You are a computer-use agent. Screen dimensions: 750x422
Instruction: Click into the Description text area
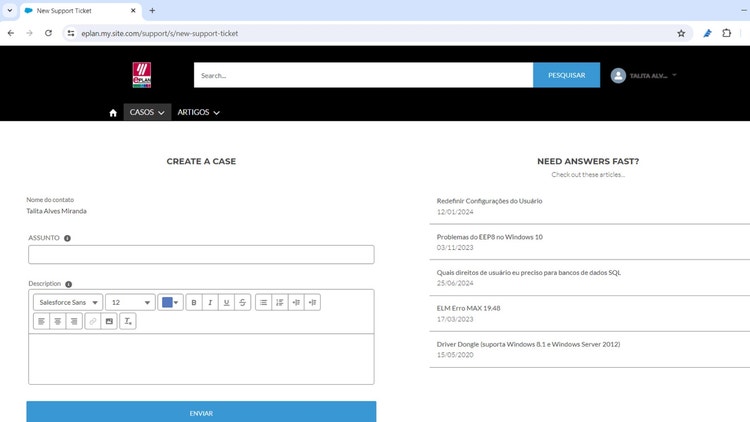point(201,359)
